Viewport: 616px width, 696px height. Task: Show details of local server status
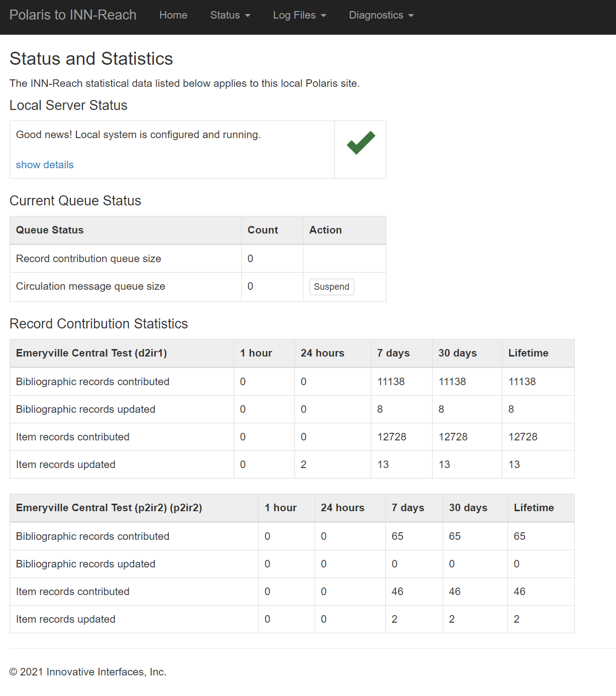45,165
